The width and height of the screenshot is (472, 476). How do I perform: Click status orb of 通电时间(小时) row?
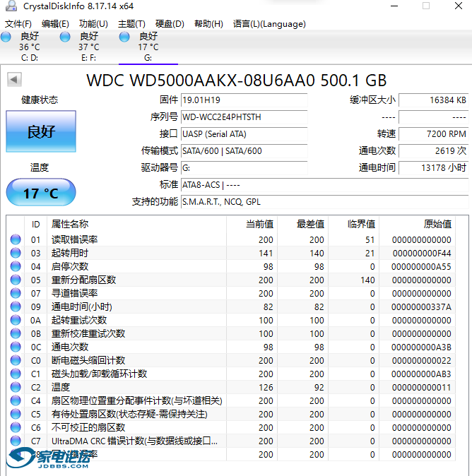(16, 307)
